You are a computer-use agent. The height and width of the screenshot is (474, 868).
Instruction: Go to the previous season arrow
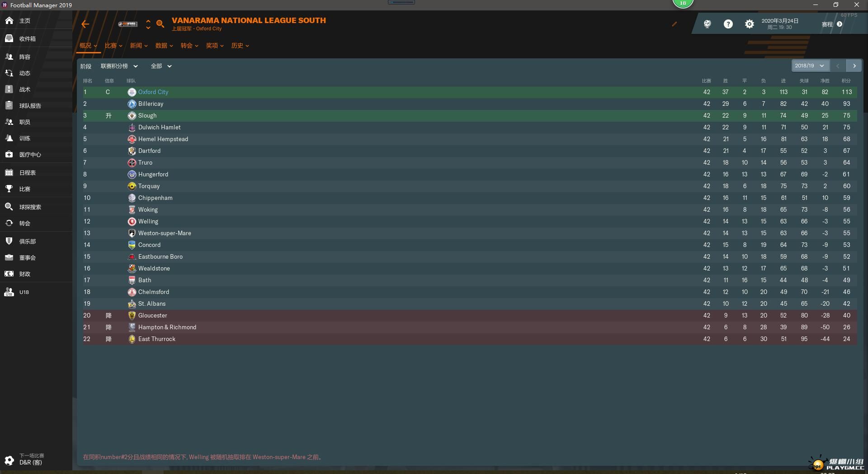(838, 66)
